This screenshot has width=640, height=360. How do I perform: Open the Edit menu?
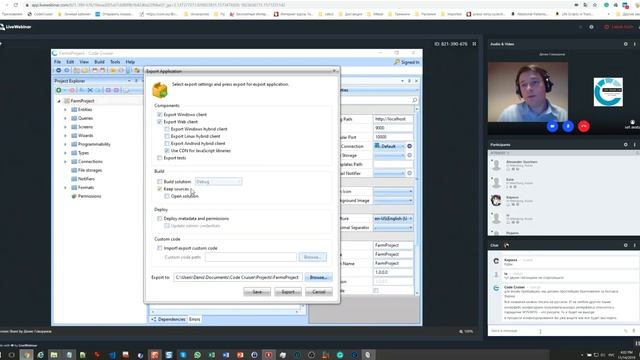[x=70, y=62]
